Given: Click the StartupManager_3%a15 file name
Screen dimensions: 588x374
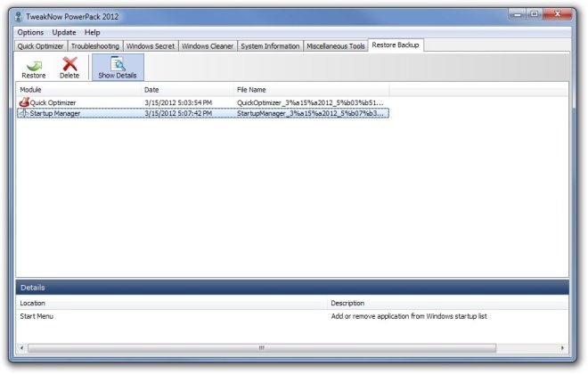Looking at the screenshot, I should click(310, 114).
